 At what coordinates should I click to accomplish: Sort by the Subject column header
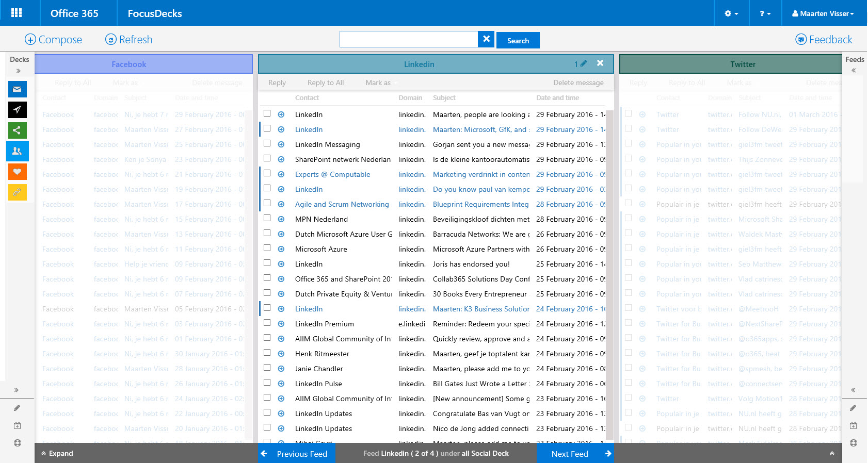tap(444, 97)
